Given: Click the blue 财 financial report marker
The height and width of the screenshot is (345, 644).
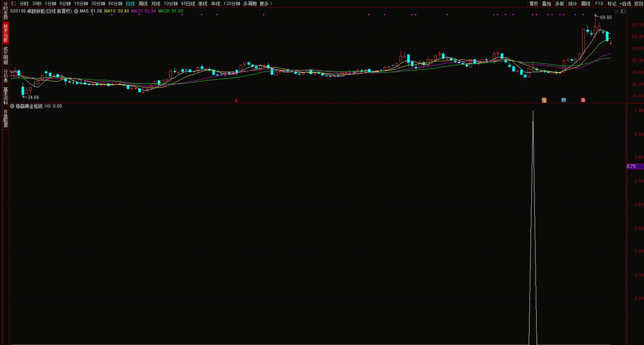Looking at the screenshot, I should pyautogui.click(x=563, y=100).
